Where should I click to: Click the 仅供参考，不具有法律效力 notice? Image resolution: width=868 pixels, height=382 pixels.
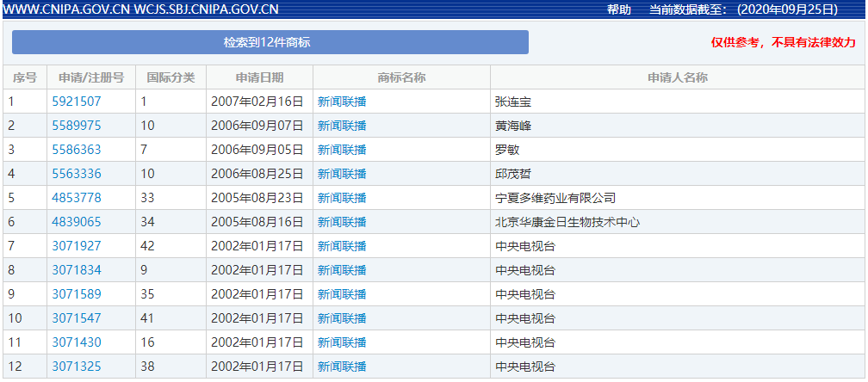784,42
